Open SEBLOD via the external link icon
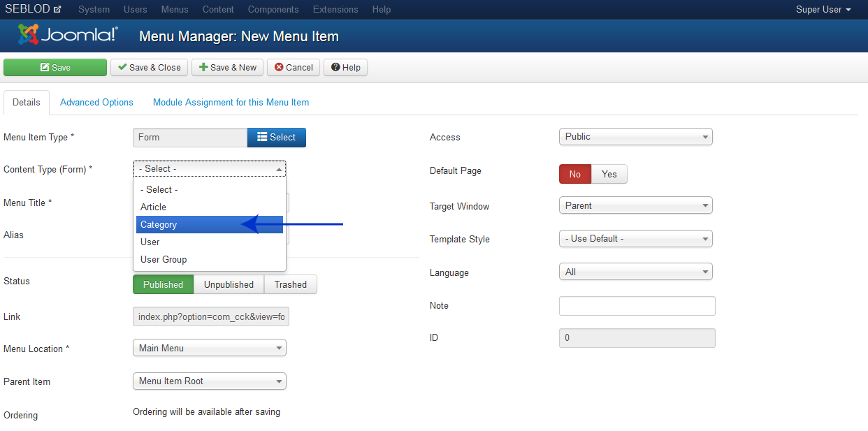 [x=57, y=8]
